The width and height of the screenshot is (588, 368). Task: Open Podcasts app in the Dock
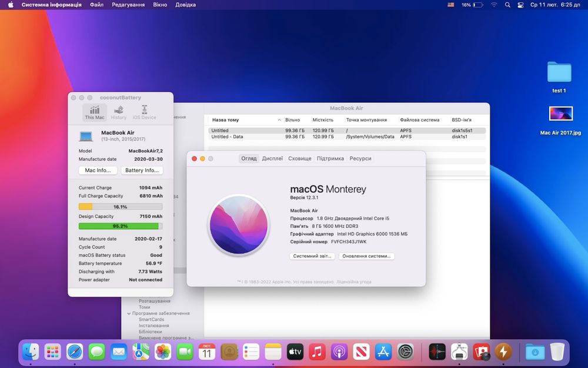pos(339,352)
